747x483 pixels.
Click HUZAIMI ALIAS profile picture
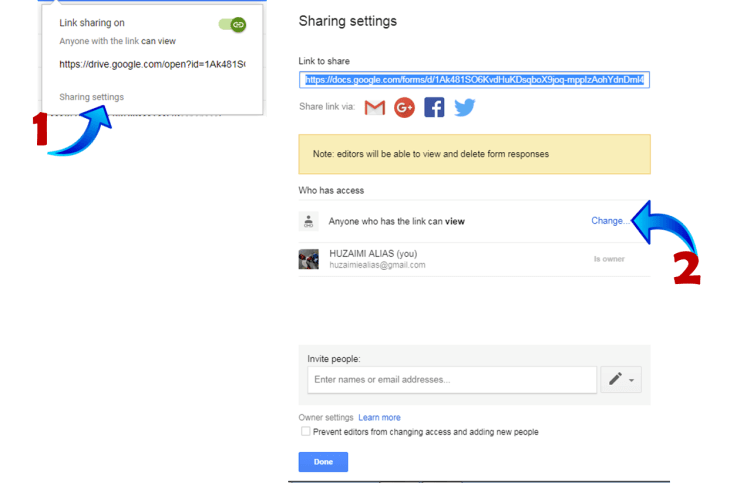coord(309,259)
